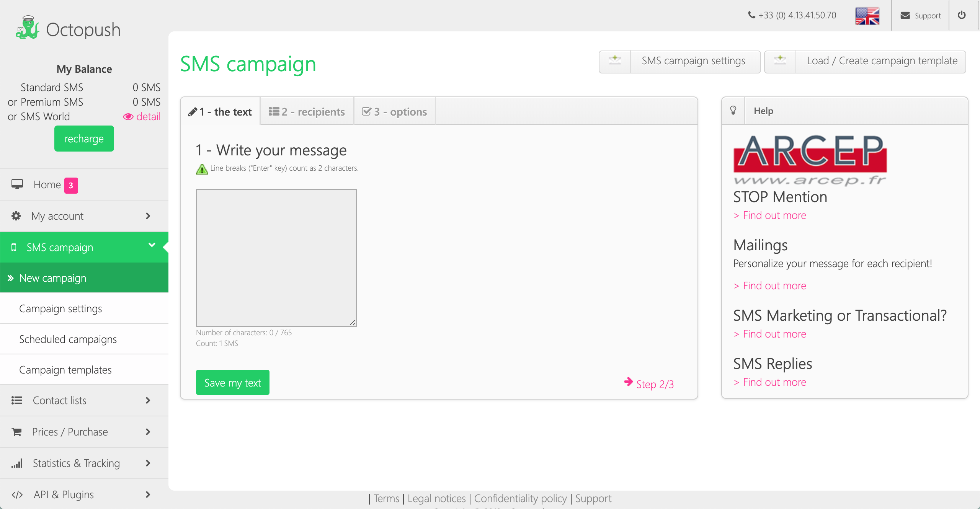Click the power logout icon

[x=962, y=15]
